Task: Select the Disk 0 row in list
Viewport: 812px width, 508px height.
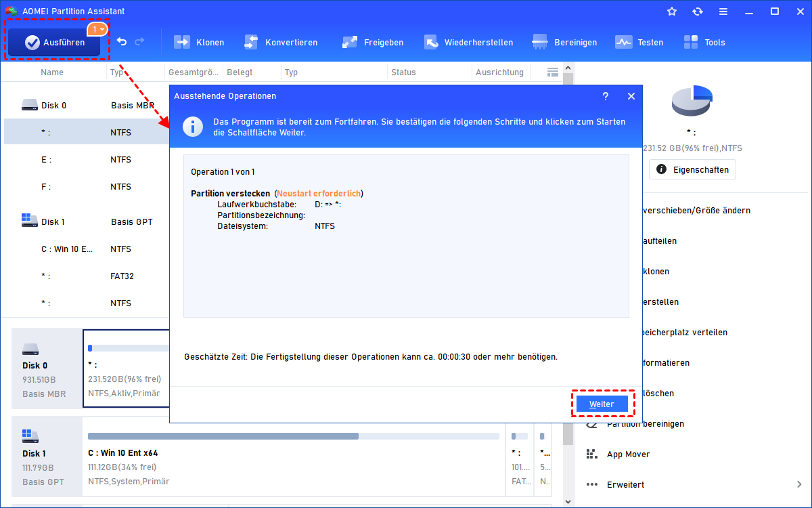Action: [x=87, y=105]
